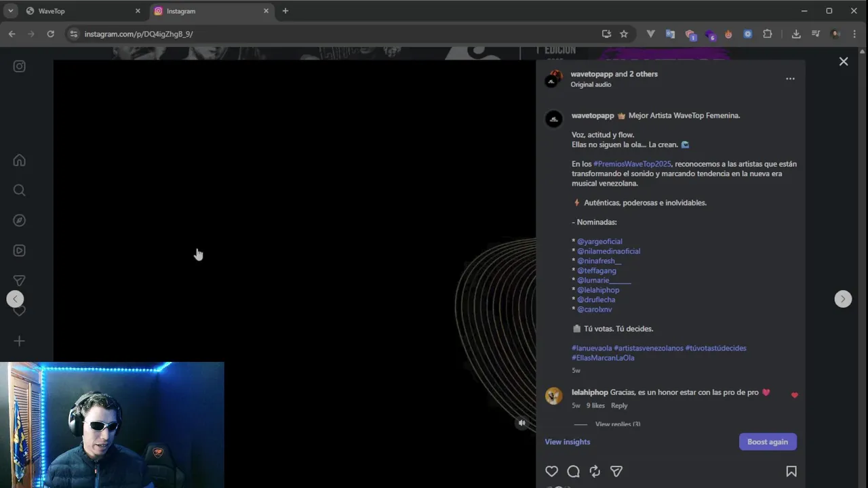
Task: Click the video playback area
Action: 294,274
